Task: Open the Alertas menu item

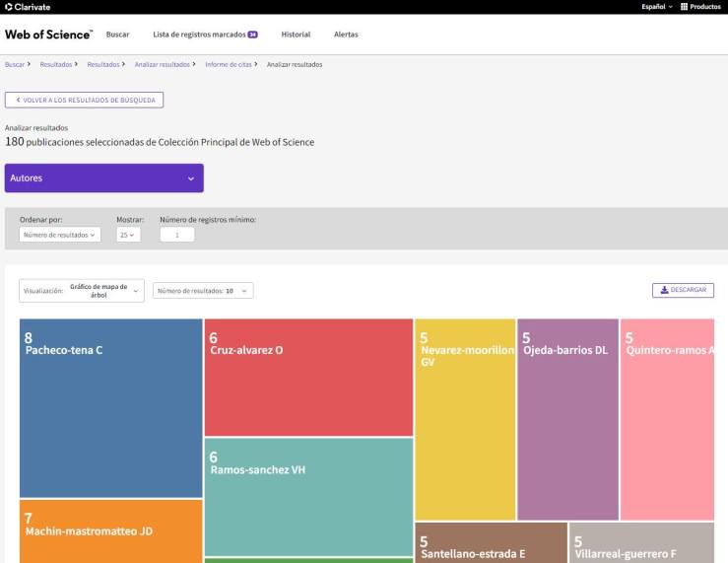Action: tap(346, 35)
